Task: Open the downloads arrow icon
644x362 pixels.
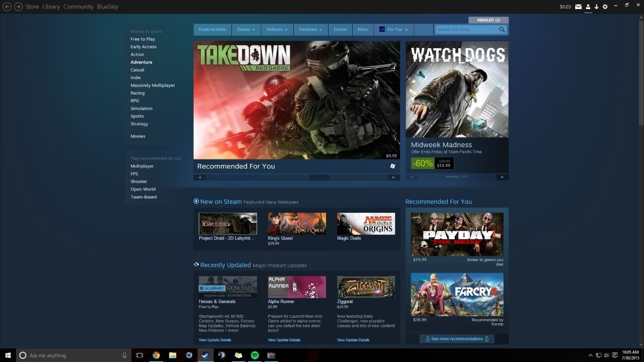Action: [596, 7]
